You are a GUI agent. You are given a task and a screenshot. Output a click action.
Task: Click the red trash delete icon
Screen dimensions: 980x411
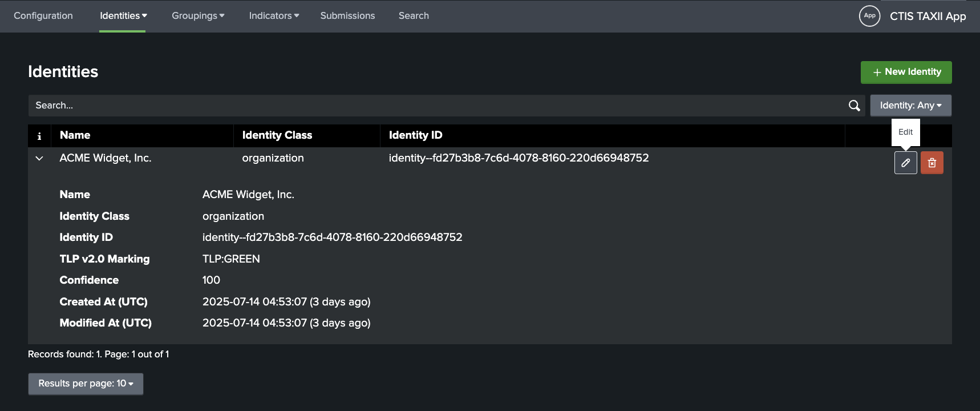click(932, 163)
